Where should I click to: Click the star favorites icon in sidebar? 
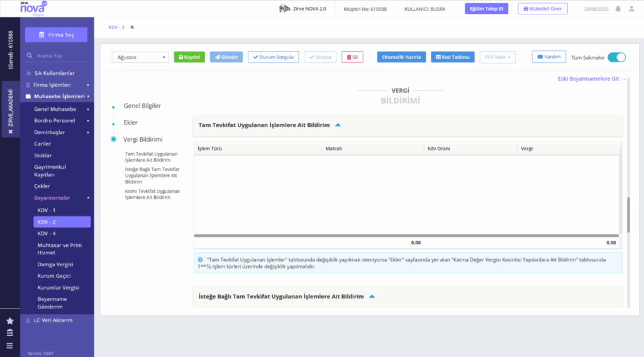pyautogui.click(x=10, y=321)
